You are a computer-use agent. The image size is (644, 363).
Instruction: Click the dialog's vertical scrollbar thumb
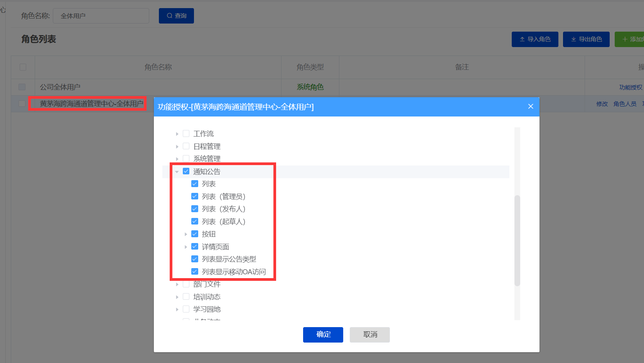517,241
